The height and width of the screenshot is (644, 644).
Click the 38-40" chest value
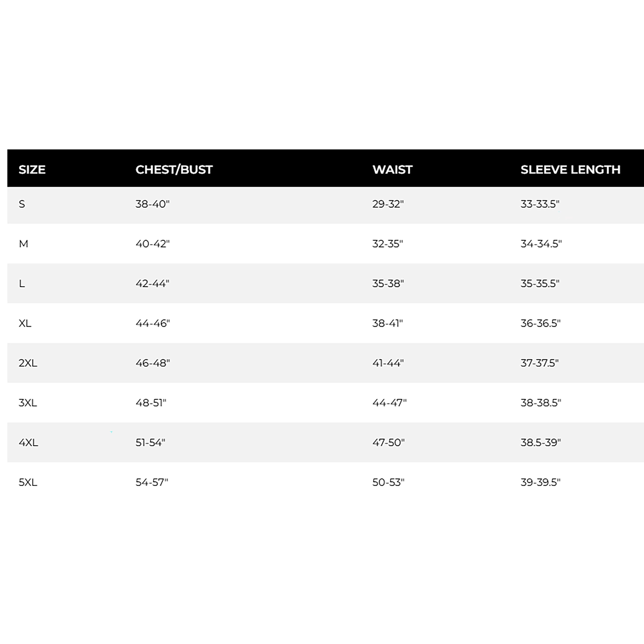point(152,204)
